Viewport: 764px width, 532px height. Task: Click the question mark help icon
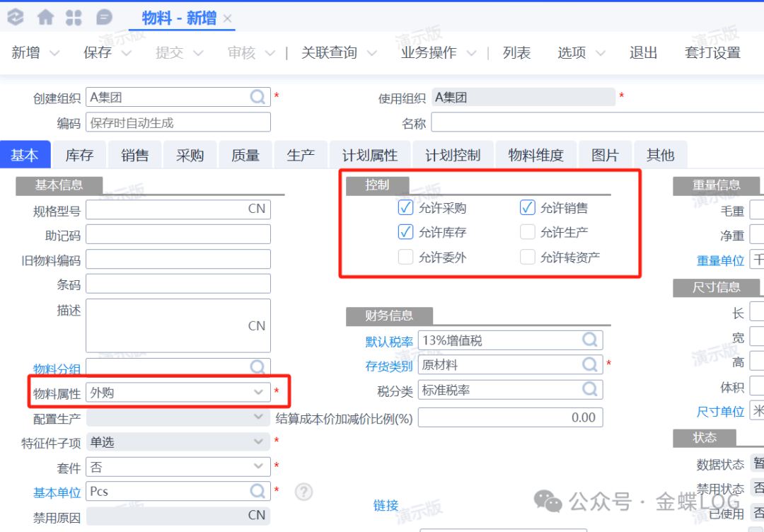click(303, 491)
